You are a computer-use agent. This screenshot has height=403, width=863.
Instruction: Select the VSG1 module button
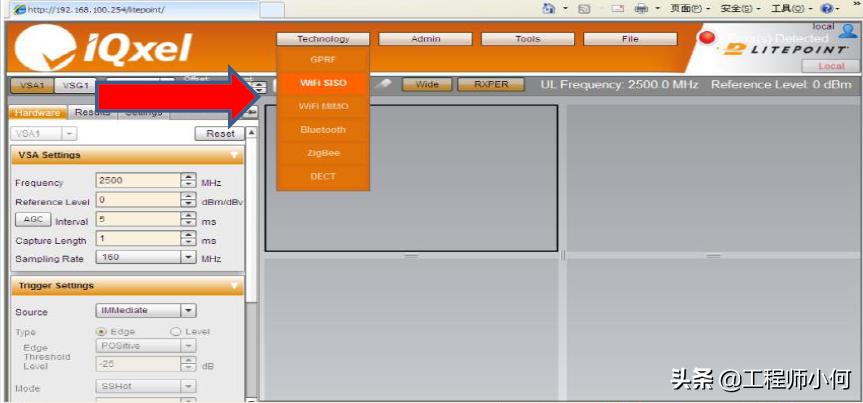[x=75, y=85]
